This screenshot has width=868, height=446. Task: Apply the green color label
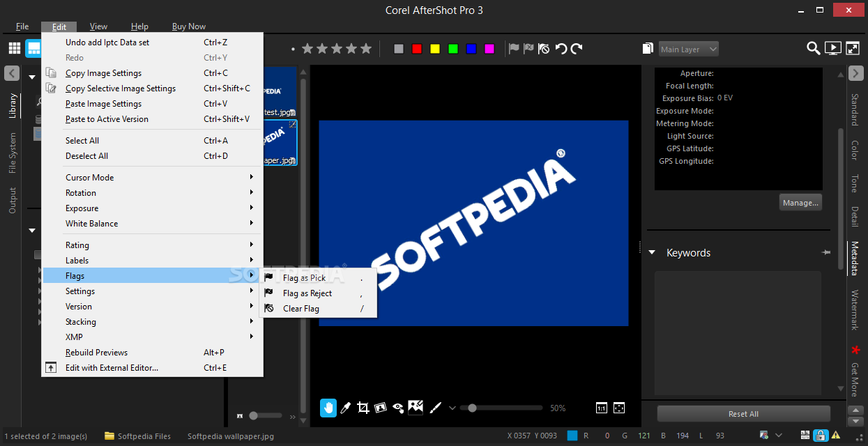[453, 49]
